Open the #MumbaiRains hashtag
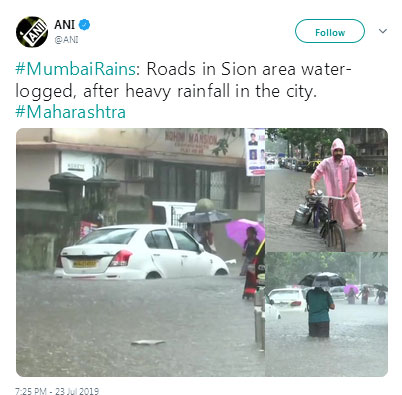This screenshot has width=402, height=395. coord(75,69)
